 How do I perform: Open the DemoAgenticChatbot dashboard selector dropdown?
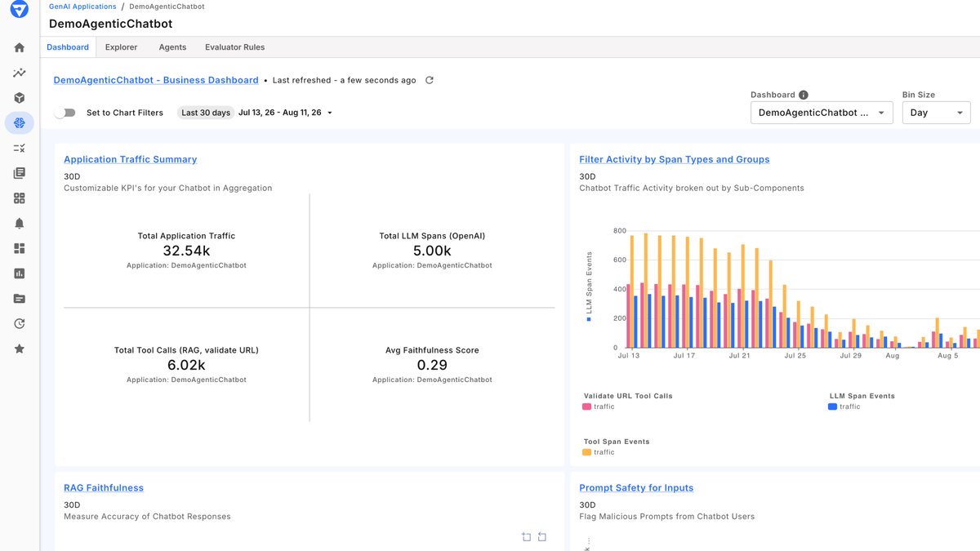tap(822, 113)
